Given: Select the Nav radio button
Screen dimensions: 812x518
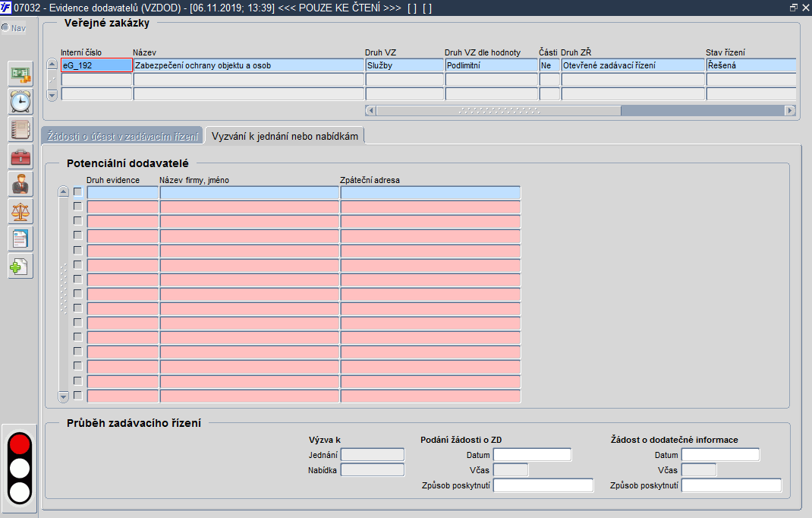Looking at the screenshot, I should coord(6,27).
